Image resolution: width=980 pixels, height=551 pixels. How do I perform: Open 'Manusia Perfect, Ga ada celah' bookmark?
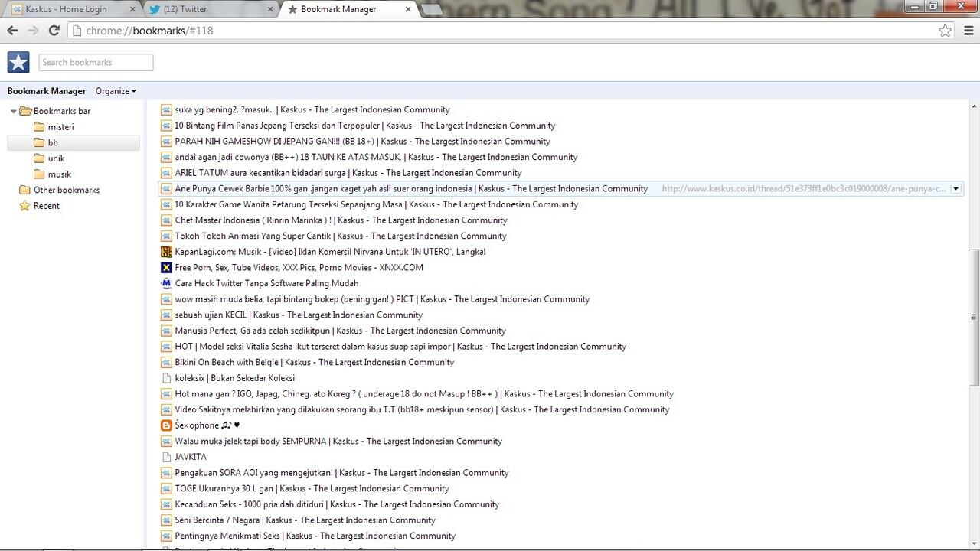pos(341,331)
